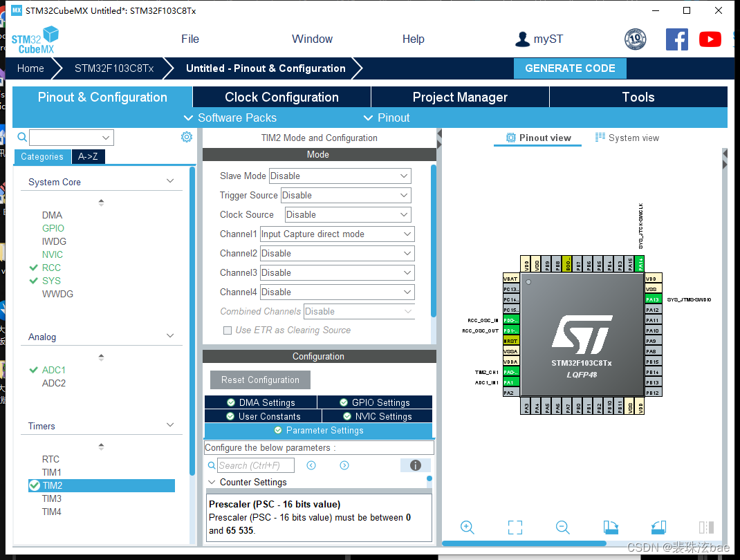Open the Window menu
This screenshot has width=740, height=560.
point(312,39)
